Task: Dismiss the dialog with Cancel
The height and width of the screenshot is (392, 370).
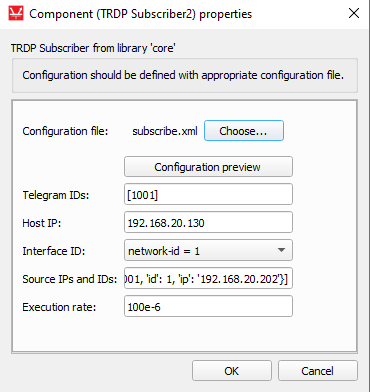Action: tap(318, 371)
